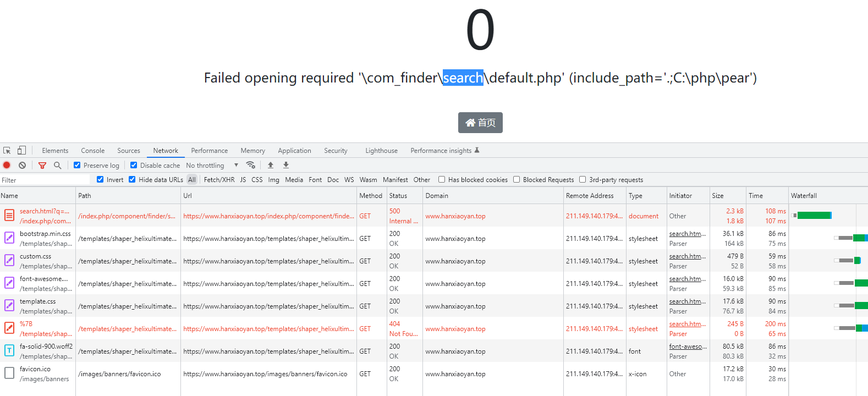Screen dimensions: 868x396
Task: Click the Filter text input field
Action: point(45,180)
